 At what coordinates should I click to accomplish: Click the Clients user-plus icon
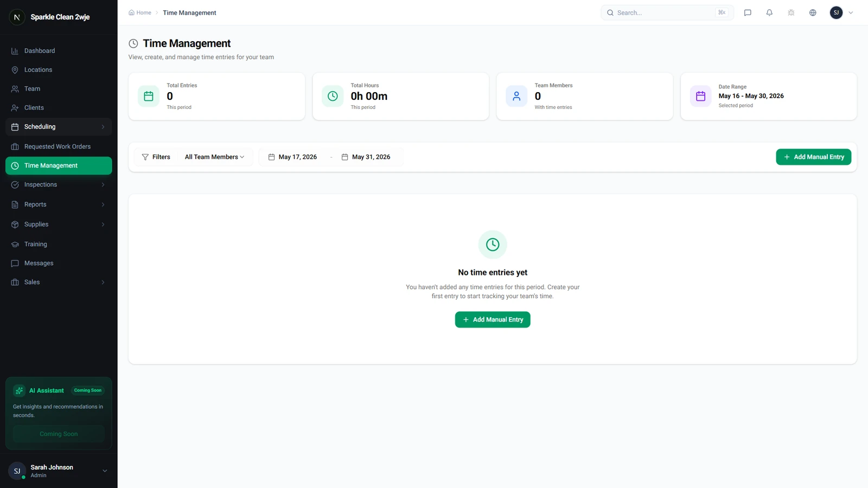15,108
